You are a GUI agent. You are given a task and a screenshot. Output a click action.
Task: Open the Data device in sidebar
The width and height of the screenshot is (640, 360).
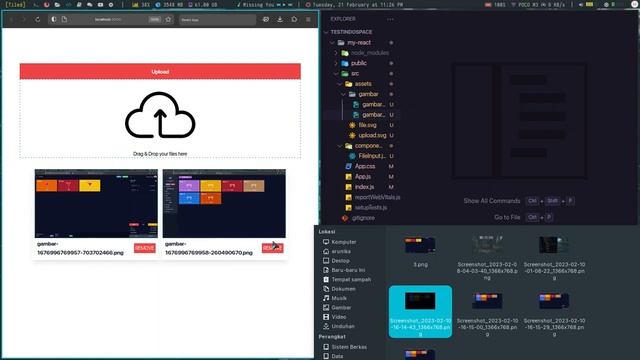point(337,356)
